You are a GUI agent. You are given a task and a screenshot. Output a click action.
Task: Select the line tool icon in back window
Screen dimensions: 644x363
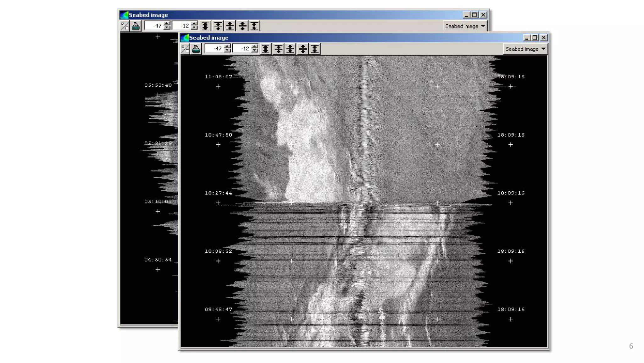(x=125, y=26)
